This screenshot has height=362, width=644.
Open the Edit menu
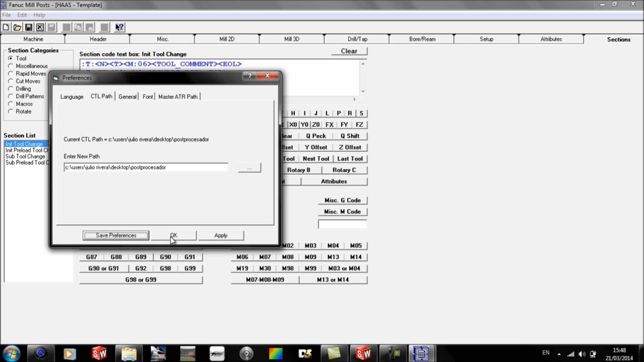click(22, 15)
